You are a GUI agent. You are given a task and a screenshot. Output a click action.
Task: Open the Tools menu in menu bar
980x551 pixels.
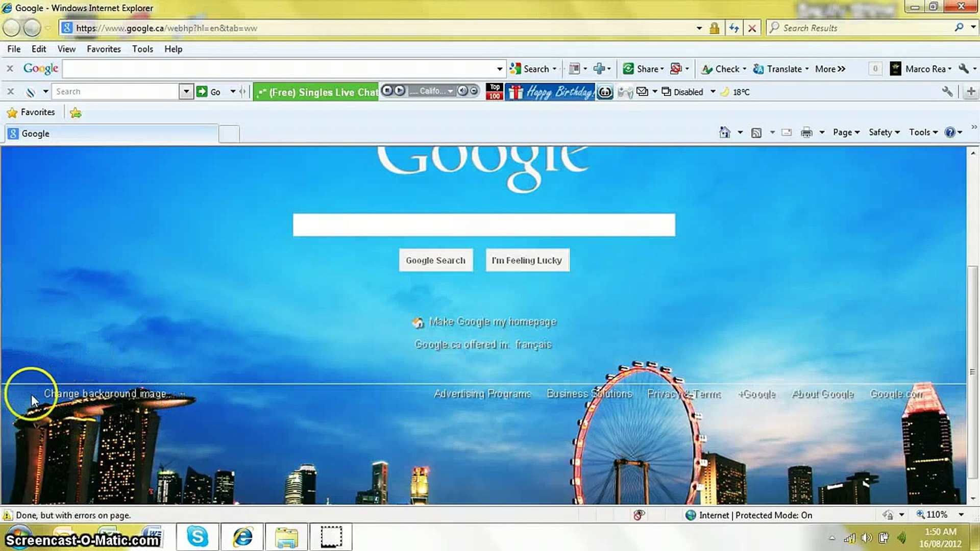click(142, 49)
